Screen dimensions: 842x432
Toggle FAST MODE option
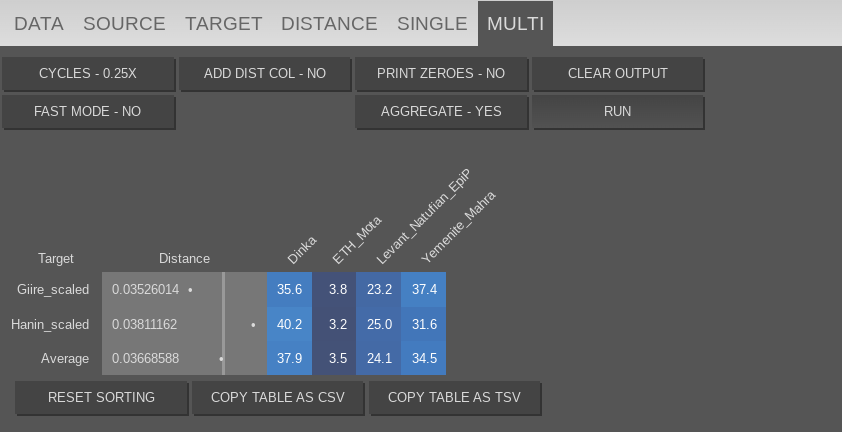tap(88, 112)
